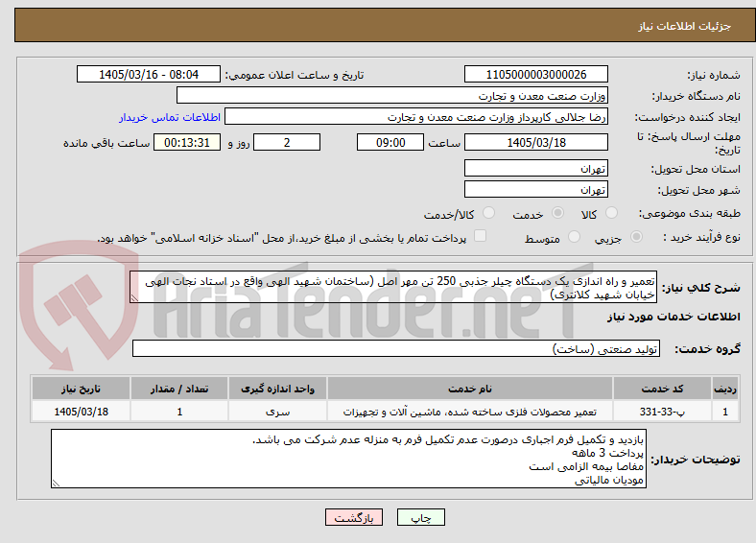Select the کالا radio button
This screenshot has width=756, height=543.
(x=611, y=213)
